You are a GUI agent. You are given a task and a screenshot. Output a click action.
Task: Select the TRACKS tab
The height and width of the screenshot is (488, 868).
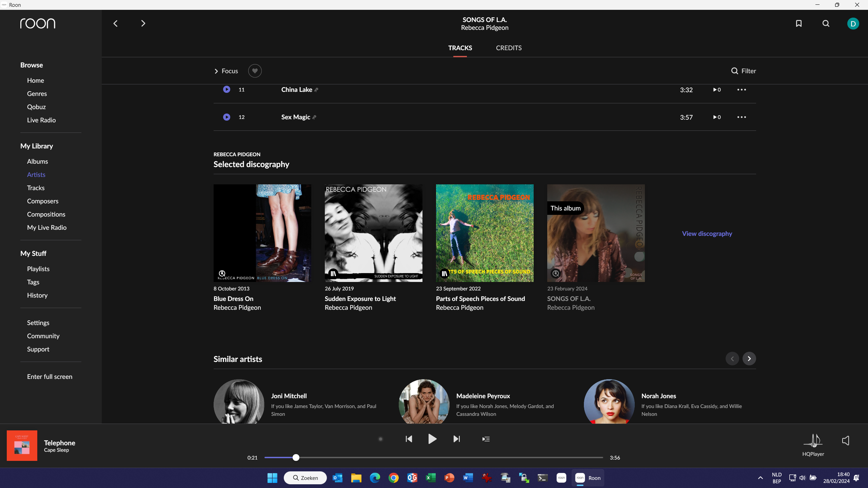click(460, 48)
